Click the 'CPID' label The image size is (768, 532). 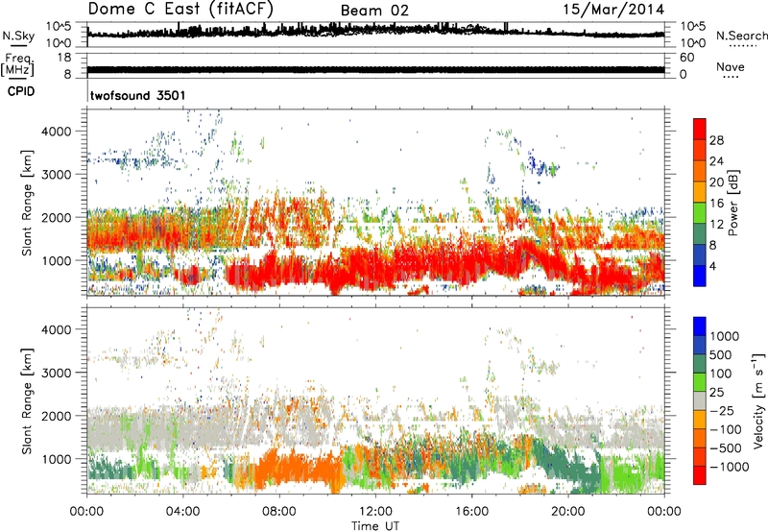21,91
